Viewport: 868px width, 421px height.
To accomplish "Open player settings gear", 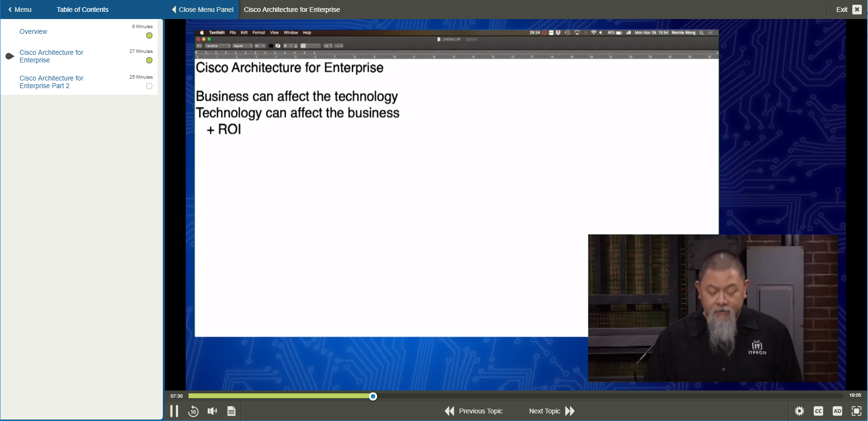I will [x=799, y=411].
